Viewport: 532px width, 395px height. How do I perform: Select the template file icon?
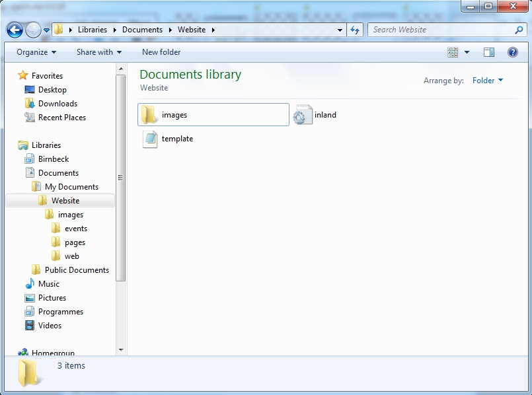pyautogui.click(x=150, y=139)
